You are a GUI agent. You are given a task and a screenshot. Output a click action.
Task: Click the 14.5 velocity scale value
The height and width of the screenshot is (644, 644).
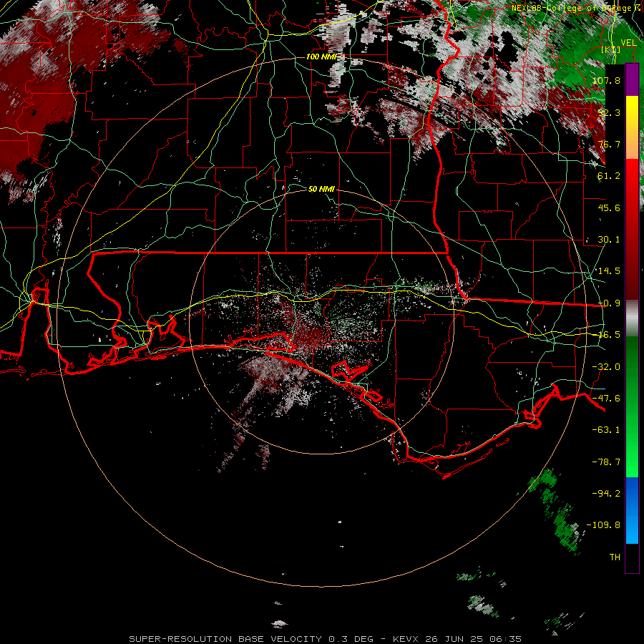point(609,271)
